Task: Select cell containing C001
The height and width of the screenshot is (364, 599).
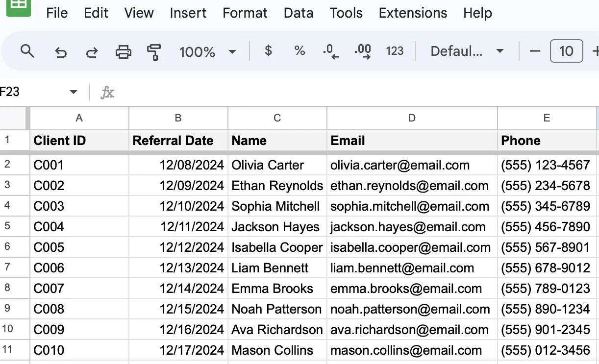Action: pyautogui.click(x=79, y=165)
